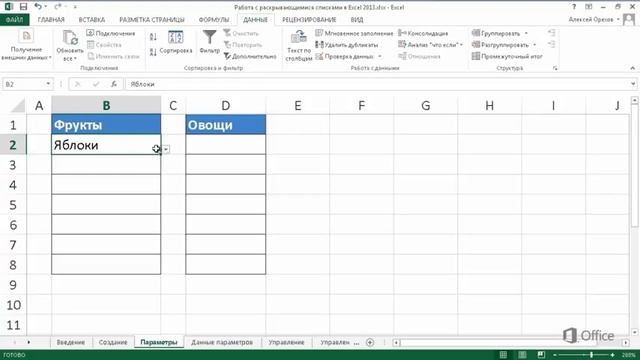
Task: Open Анализ "что если" menu
Action: click(x=431, y=44)
